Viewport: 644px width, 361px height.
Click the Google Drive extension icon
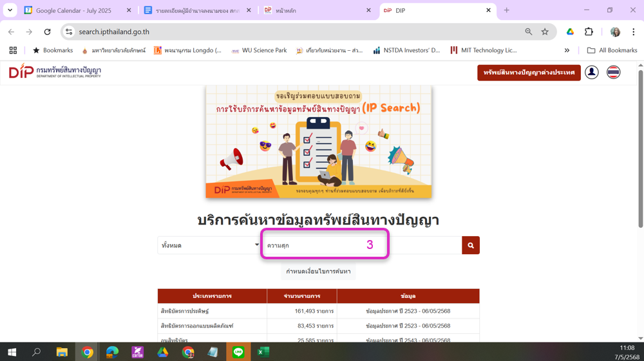570,32
